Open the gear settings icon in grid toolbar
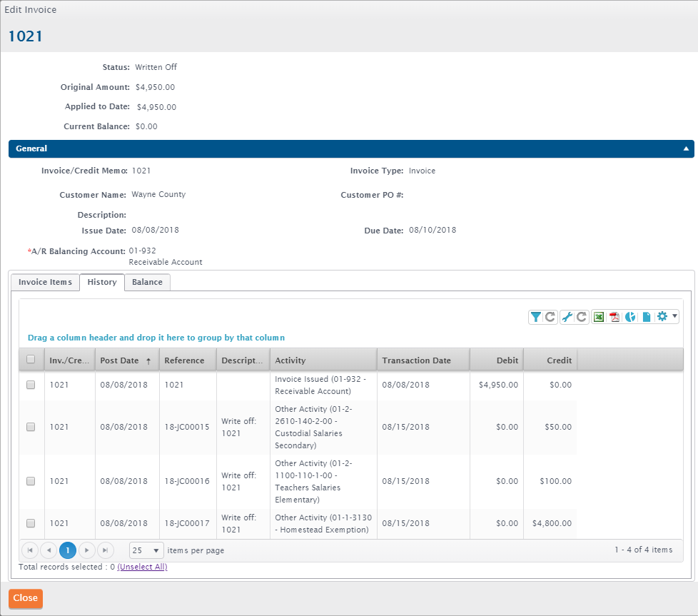Viewport: 698px width, 616px height. 662,316
